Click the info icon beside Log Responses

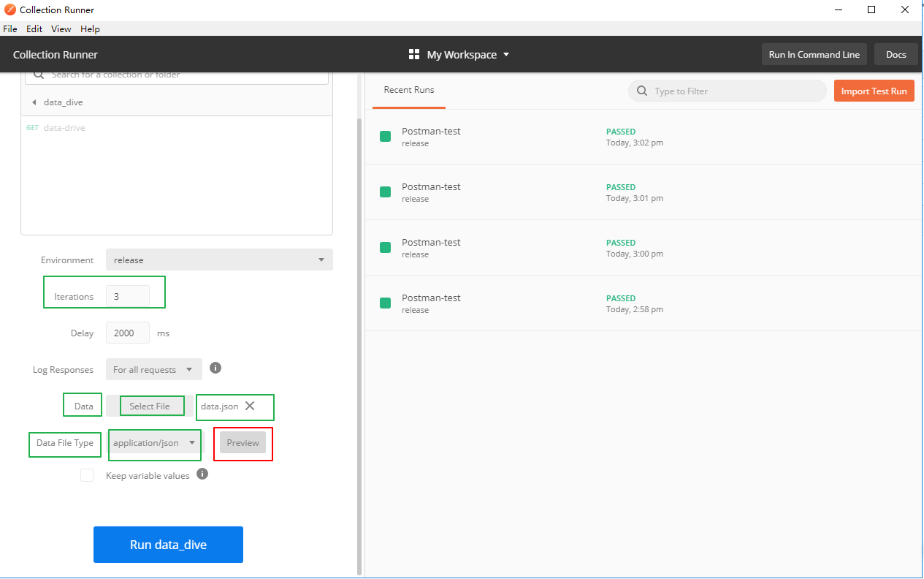point(215,368)
